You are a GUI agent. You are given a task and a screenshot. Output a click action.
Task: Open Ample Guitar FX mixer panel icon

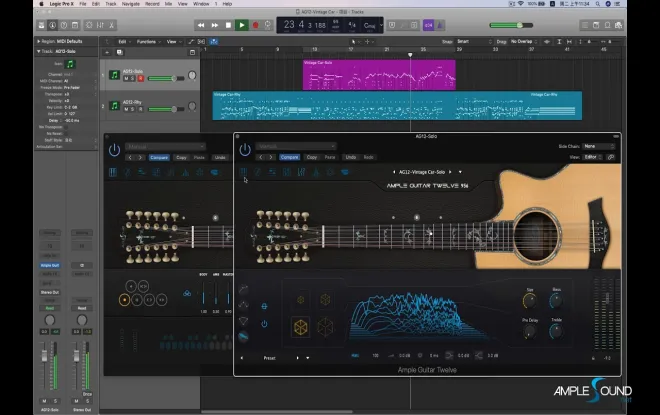coord(301,172)
